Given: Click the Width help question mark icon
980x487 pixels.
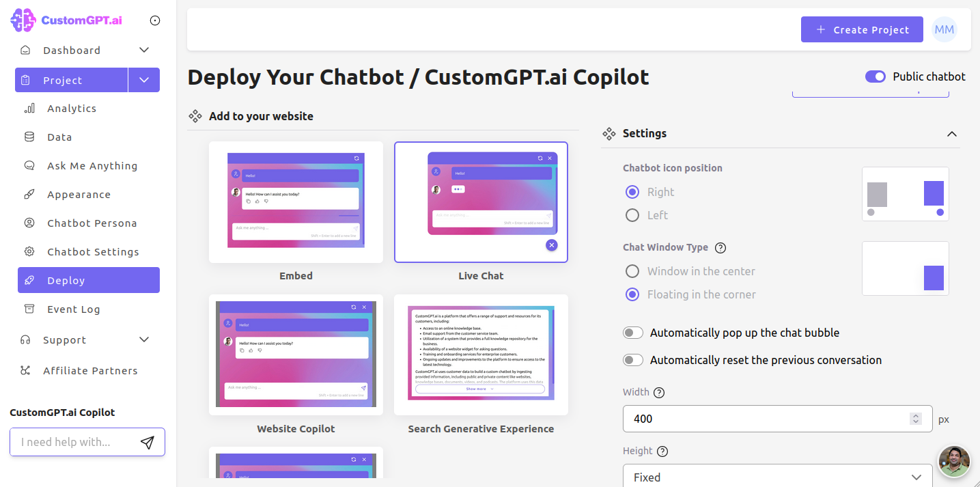Looking at the screenshot, I should click(659, 393).
